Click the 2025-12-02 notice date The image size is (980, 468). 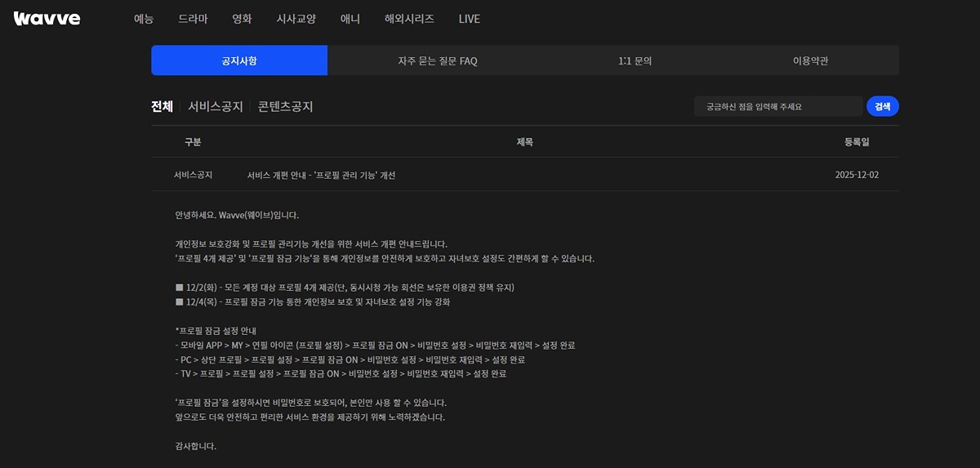[x=857, y=175]
